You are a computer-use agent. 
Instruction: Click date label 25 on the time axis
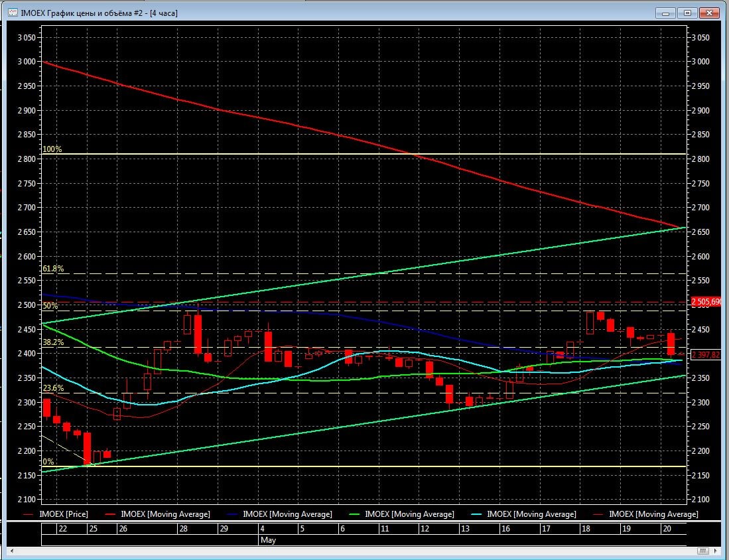(94, 529)
